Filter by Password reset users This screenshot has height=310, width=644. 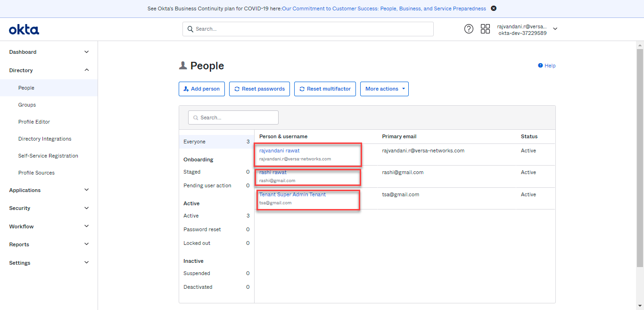tap(216, 229)
